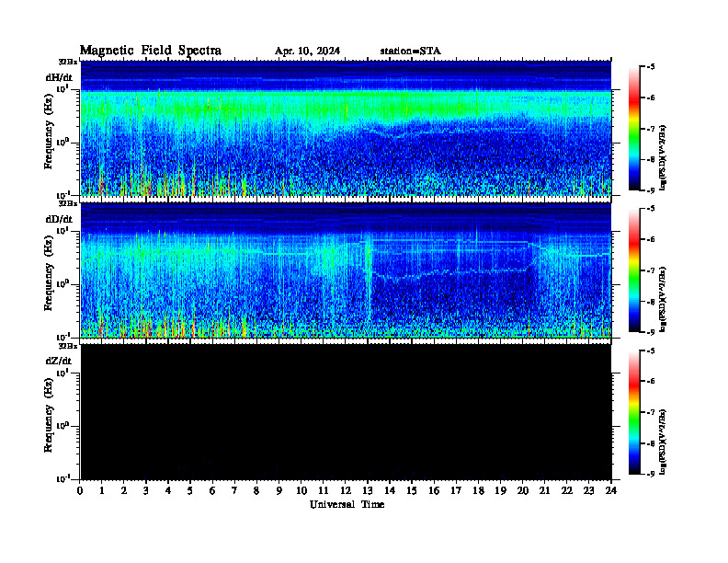The height and width of the screenshot is (563, 728).
Task: Click the hour tick label "8" on time axis
Action: point(256,491)
